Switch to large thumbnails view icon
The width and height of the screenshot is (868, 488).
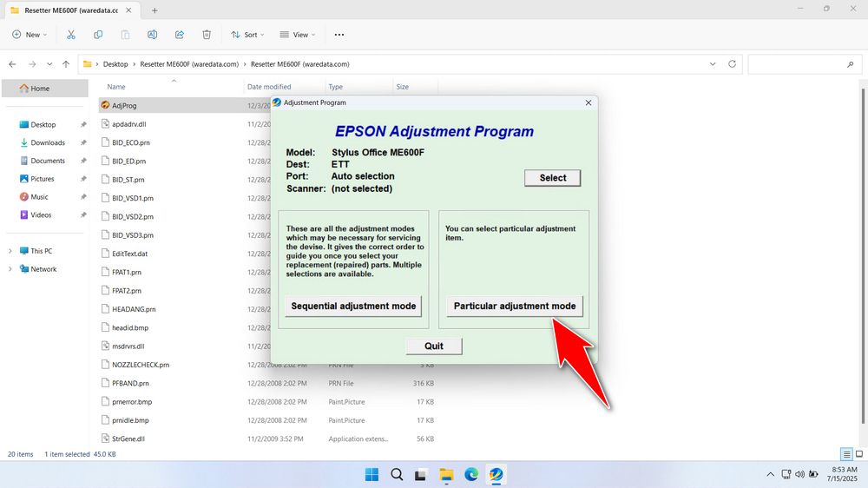[x=859, y=454]
